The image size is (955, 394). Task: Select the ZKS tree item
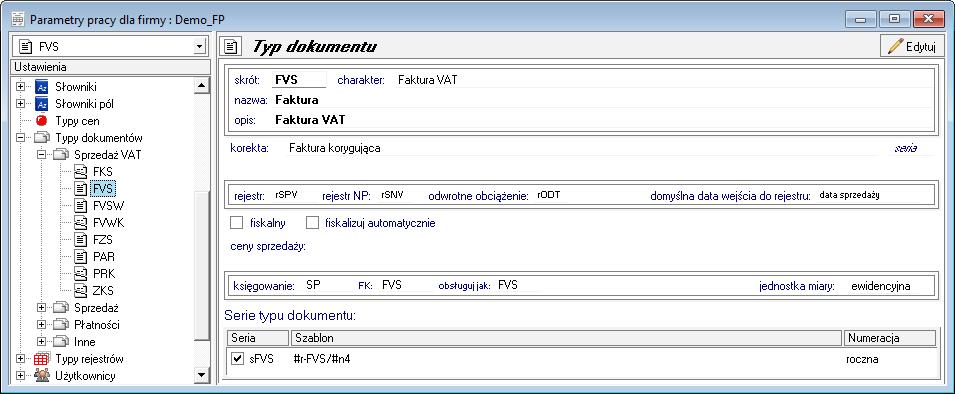click(103, 291)
